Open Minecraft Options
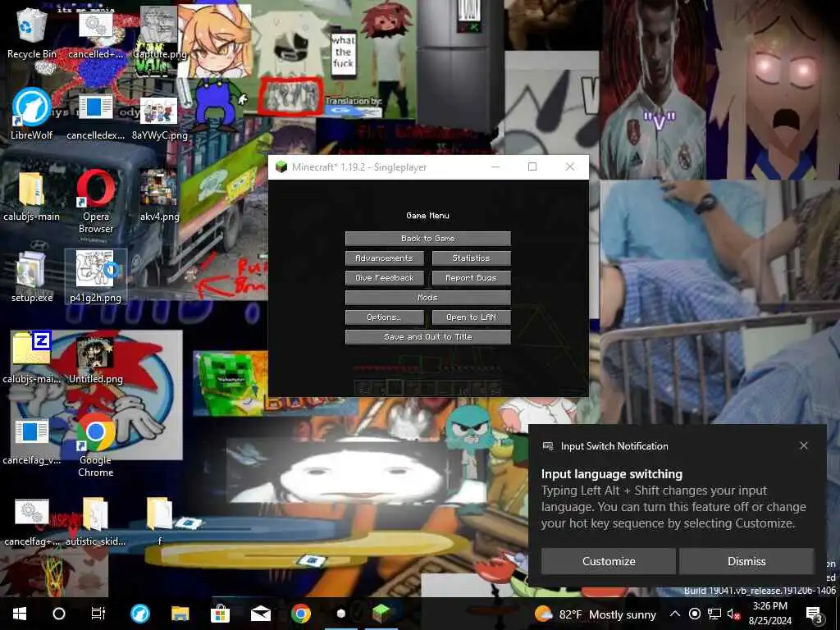Viewport: 840px width, 630px height. pyautogui.click(x=384, y=317)
